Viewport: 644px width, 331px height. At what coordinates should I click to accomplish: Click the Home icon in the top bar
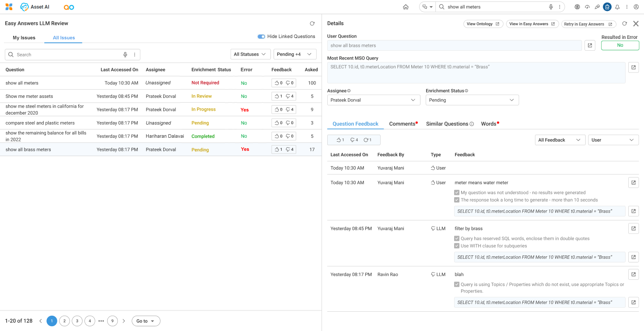[406, 7]
